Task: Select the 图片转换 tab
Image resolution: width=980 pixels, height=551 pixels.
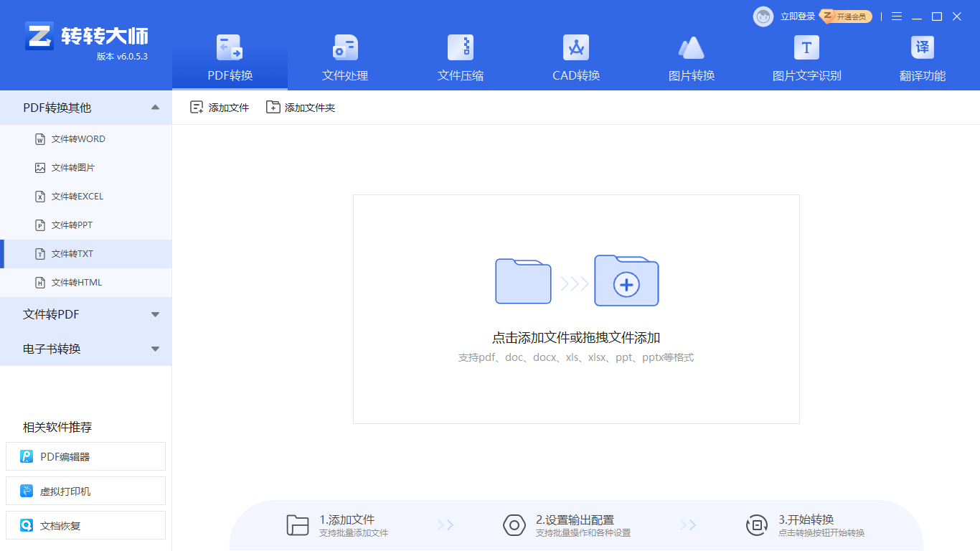Action: click(692, 59)
